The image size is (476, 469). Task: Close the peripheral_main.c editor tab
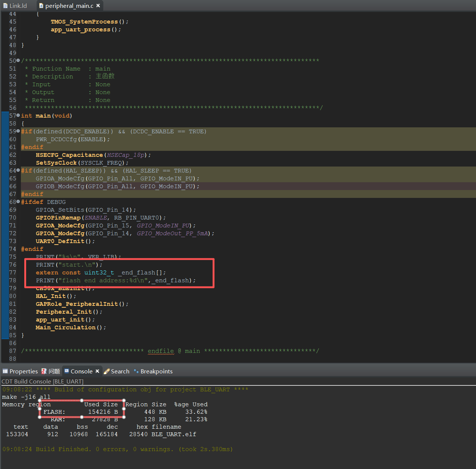97,6
